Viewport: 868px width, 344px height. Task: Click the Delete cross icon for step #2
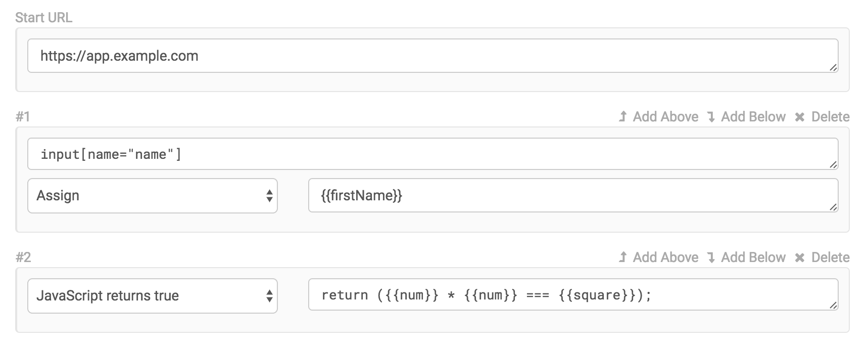point(801,257)
